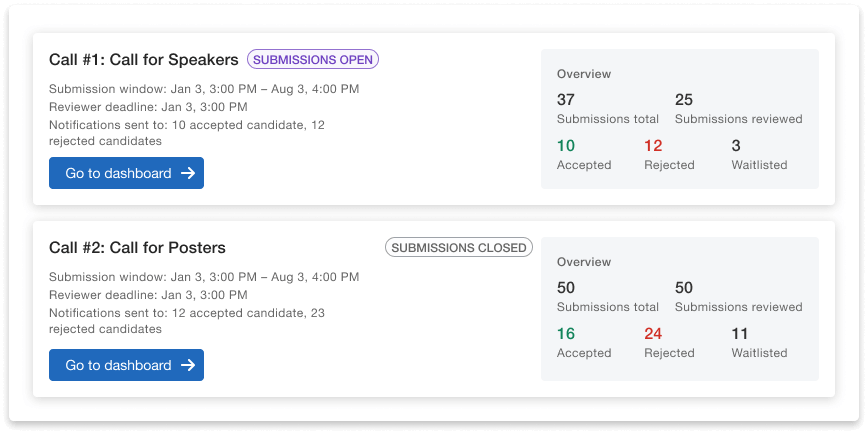The image size is (868, 434).
Task: Open dashboard for Call for Posters
Action: pyautogui.click(x=126, y=365)
